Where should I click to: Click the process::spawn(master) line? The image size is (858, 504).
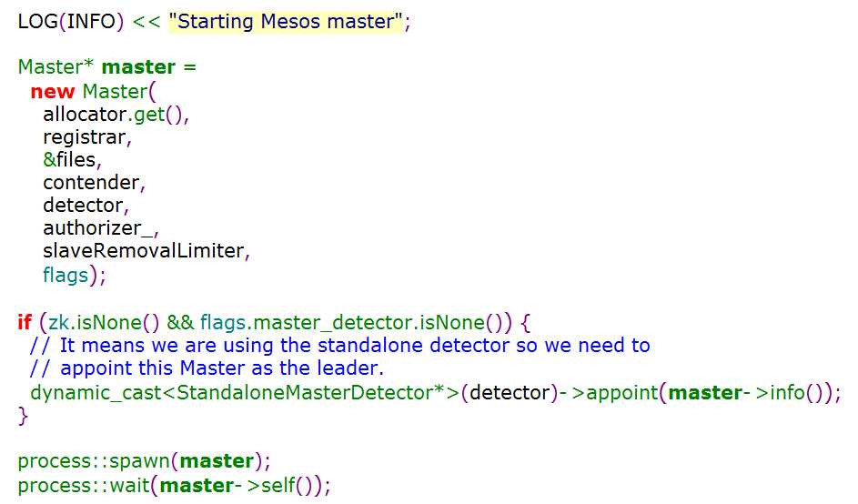[145, 461]
